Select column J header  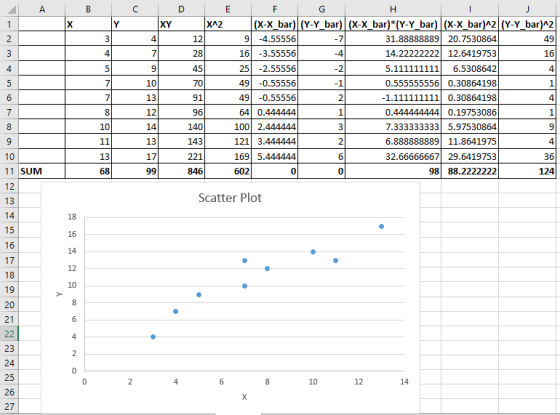point(528,9)
